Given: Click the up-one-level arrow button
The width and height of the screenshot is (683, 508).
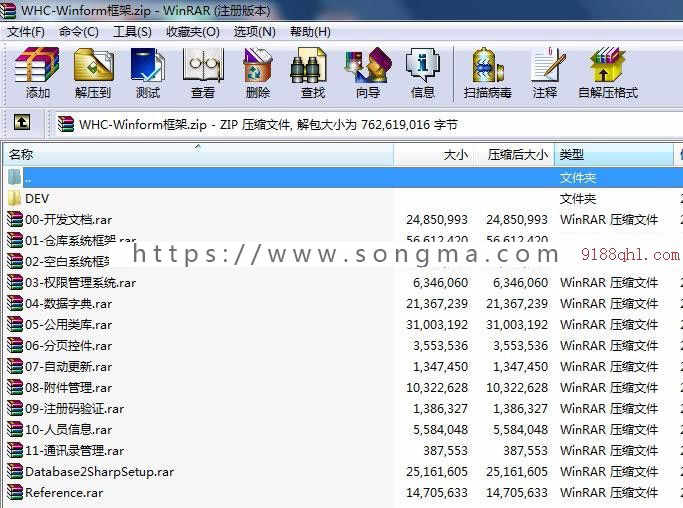Looking at the screenshot, I should click(x=22, y=122).
